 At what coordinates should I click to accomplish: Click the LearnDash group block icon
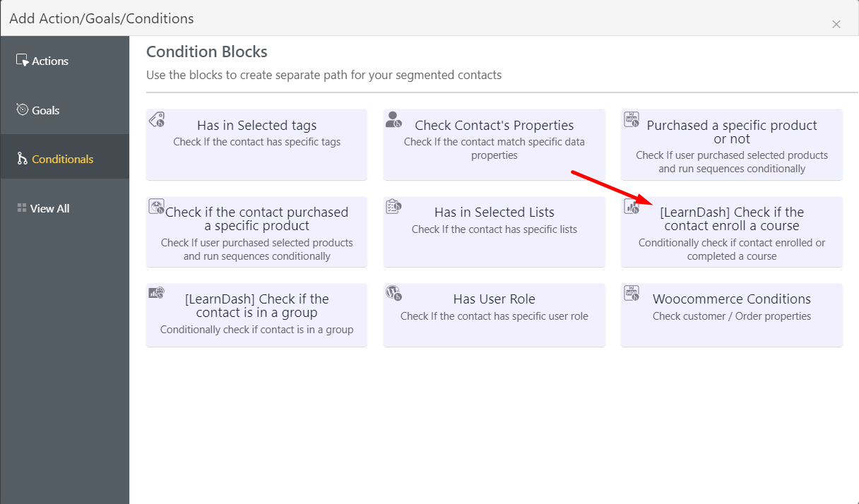coord(157,293)
